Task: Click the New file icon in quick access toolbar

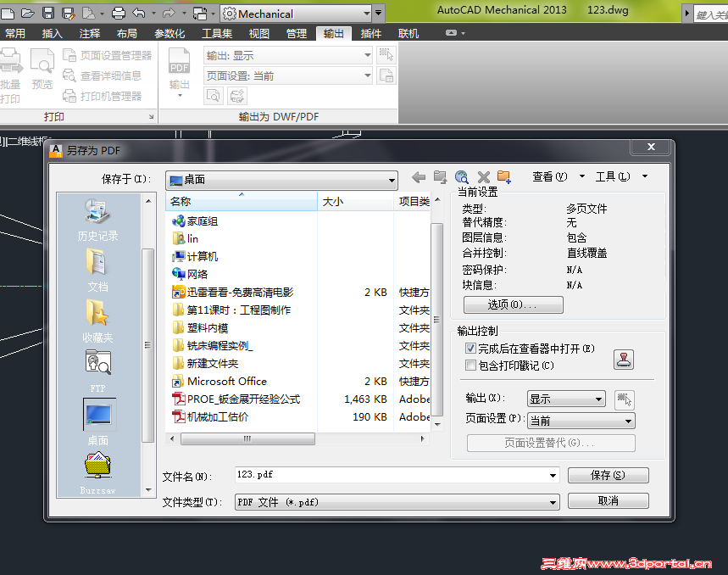Action: pyautogui.click(x=7, y=13)
